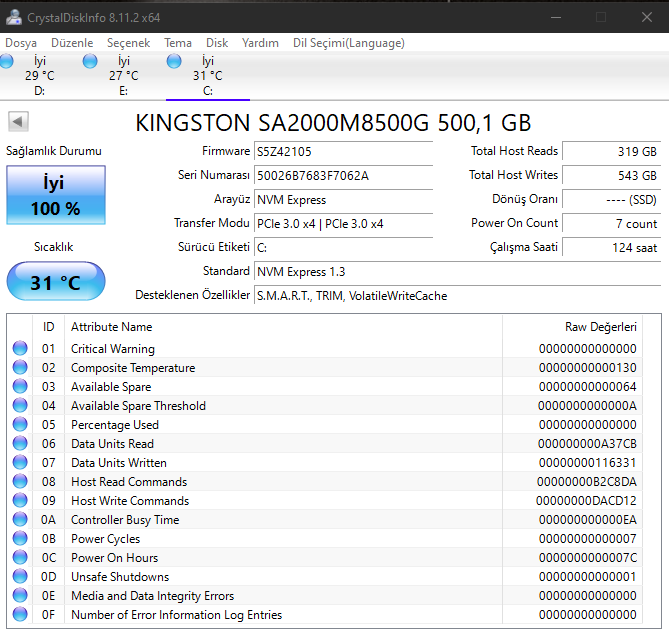Screen dimensions: 669x636
Task: Click status orb next to Composite Temperature
Action: pyautogui.click(x=20, y=368)
